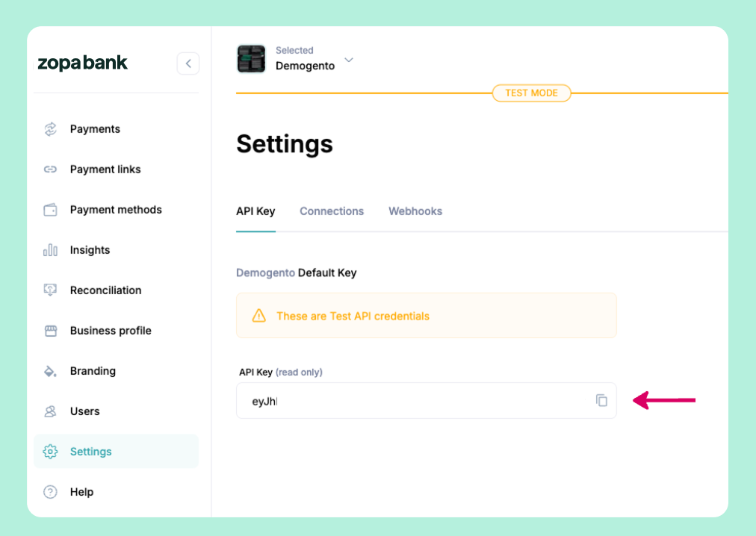756x536 pixels.
Task: Click the Users icon in sidebar
Action: [x=51, y=411]
